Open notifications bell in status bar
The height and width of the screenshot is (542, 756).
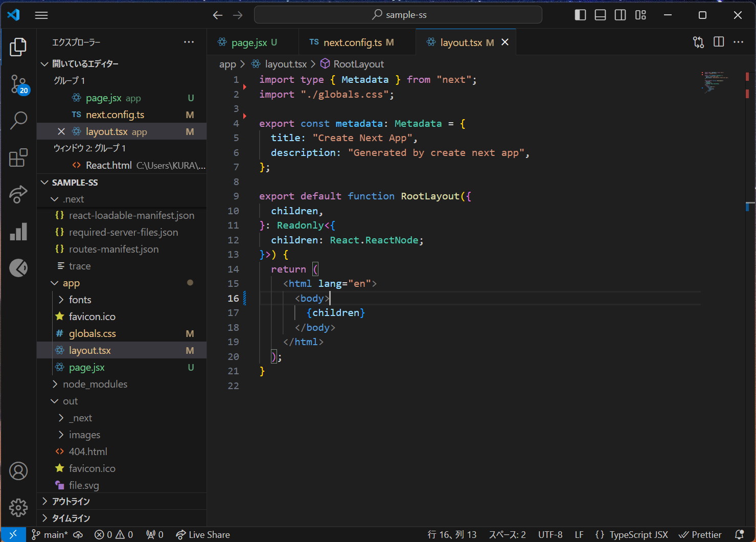click(x=739, y=534)
